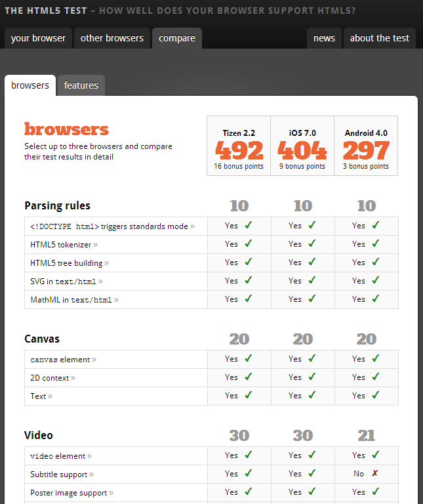Select the Android 4.0 browser score box
This screenshot has width=423, height=504.
pos(366,146)
